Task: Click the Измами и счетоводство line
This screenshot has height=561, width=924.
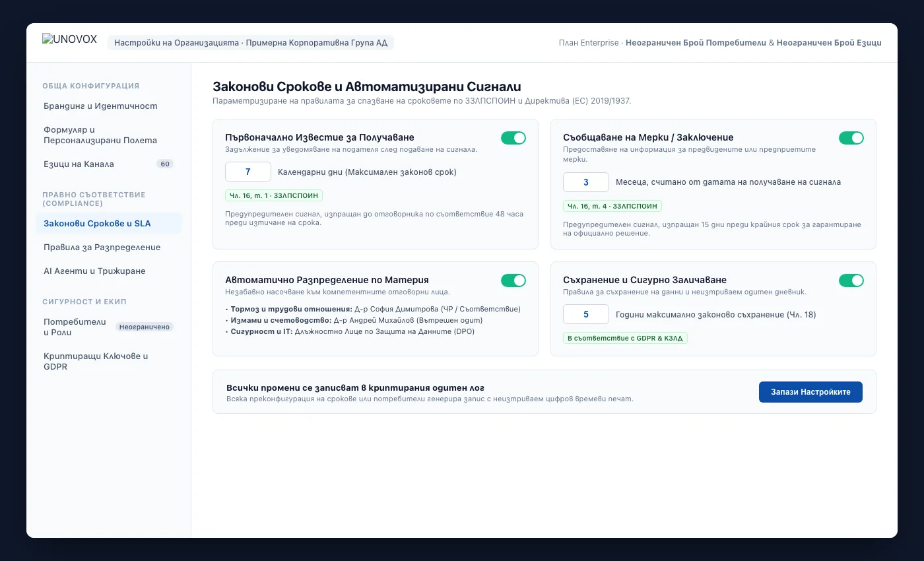Action: pyautogui.click(x=354, y=320)
